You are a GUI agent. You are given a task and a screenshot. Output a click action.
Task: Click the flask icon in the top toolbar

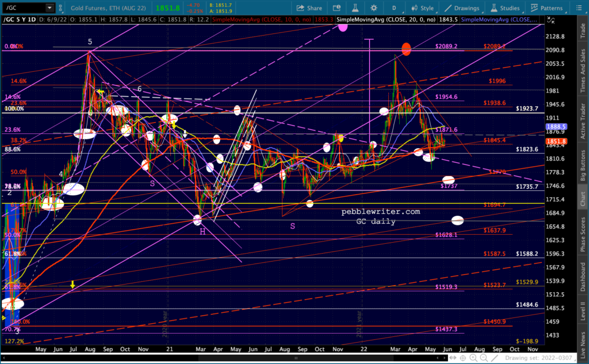point(355,8)
